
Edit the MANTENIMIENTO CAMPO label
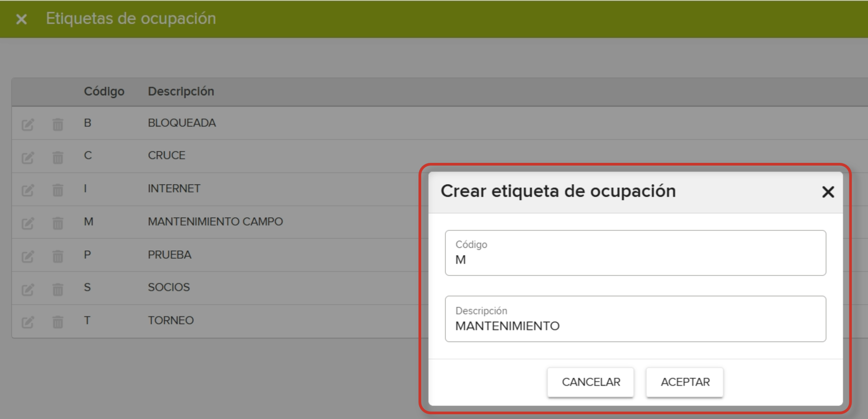(28, 222)
